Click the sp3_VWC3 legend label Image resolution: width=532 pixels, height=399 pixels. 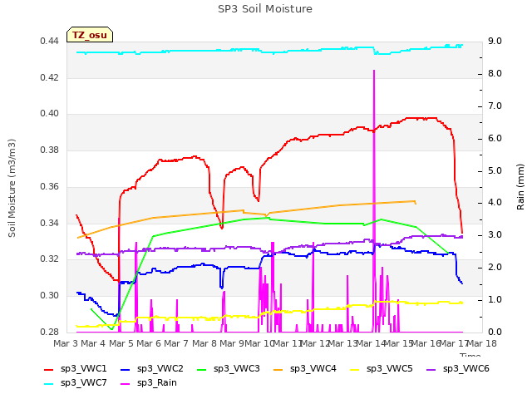click(237, 368)
